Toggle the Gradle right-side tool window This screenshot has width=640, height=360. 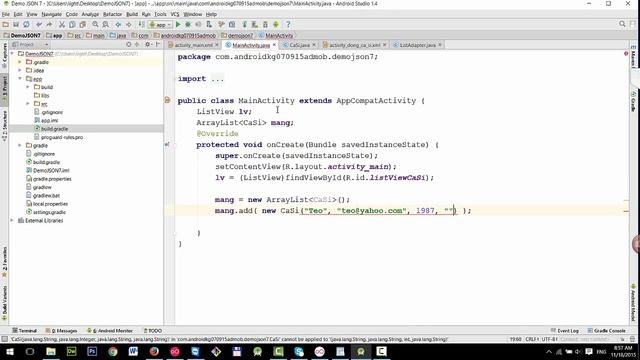click(633, 102)
